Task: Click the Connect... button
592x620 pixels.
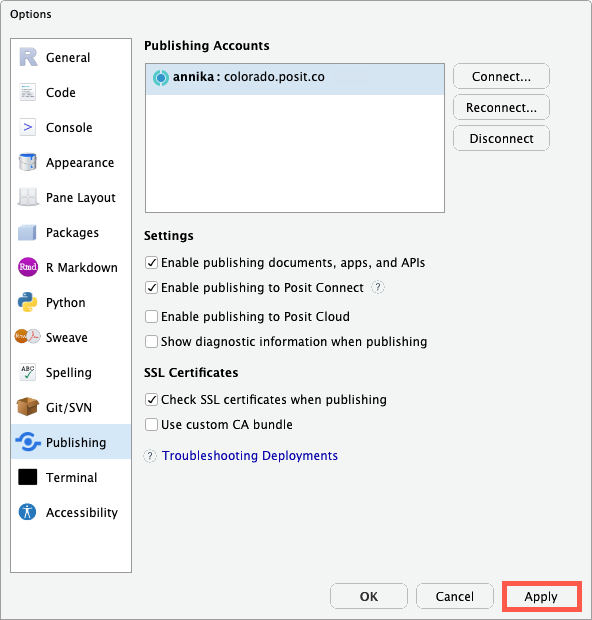Action: tap(501, 76)
